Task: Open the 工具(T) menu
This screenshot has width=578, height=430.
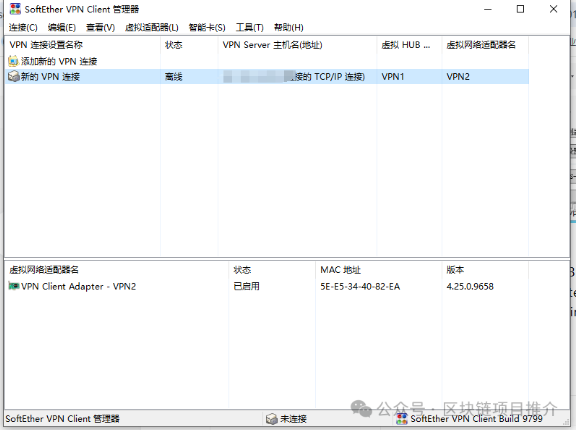Action: tap(250, 27)
